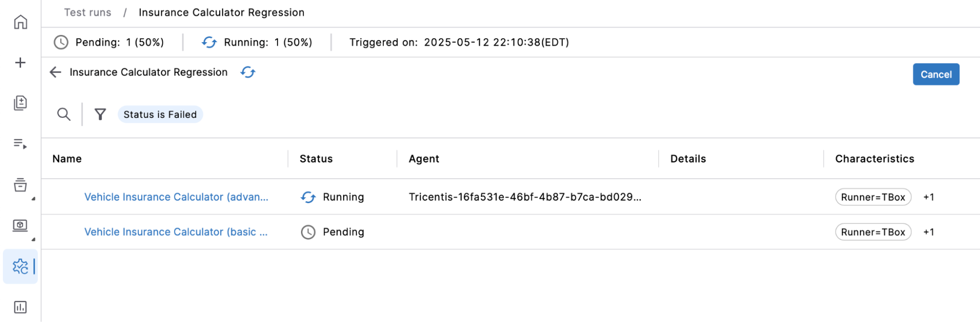The height and width of the screenshot is (322, 980).
Task: Expand the corner arrow on the archive sidebar icon
Action: pyautogui.click(x=33, y=198)
